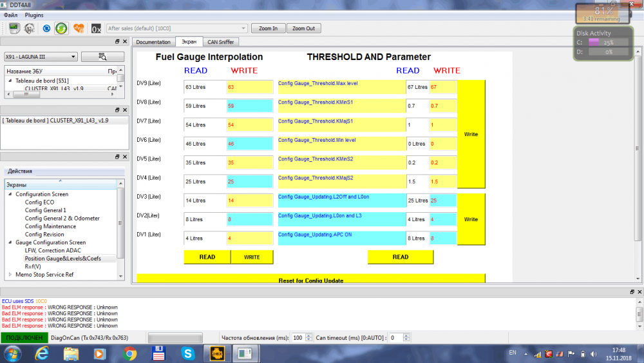Click READ under Threshold and Parameter
Image resolution: width=644 pixels, height=363 pixels.
click(x=401, y=257)
